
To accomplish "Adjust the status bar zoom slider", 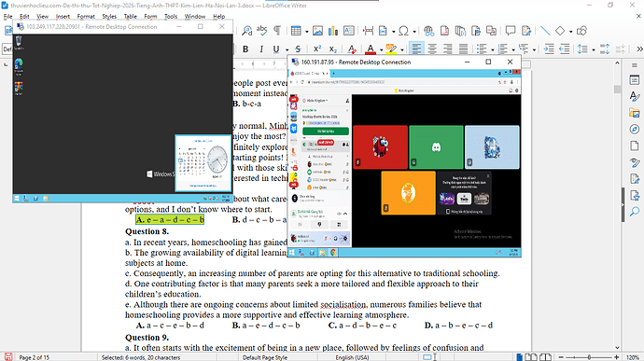I will 589,357.
